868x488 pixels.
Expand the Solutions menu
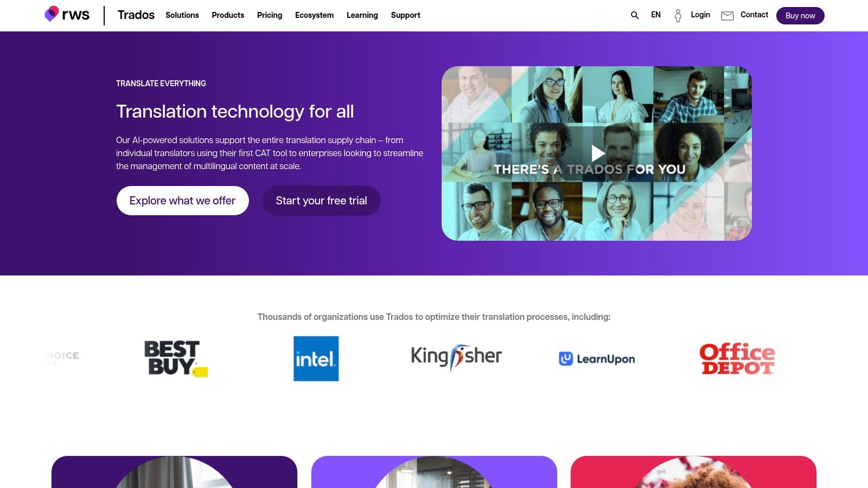[182, 15]
